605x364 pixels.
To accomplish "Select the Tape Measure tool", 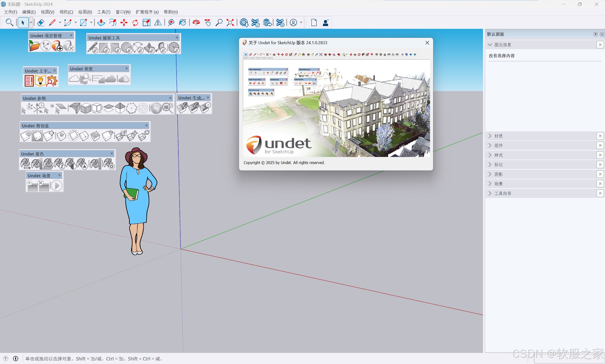I will 171,22.
